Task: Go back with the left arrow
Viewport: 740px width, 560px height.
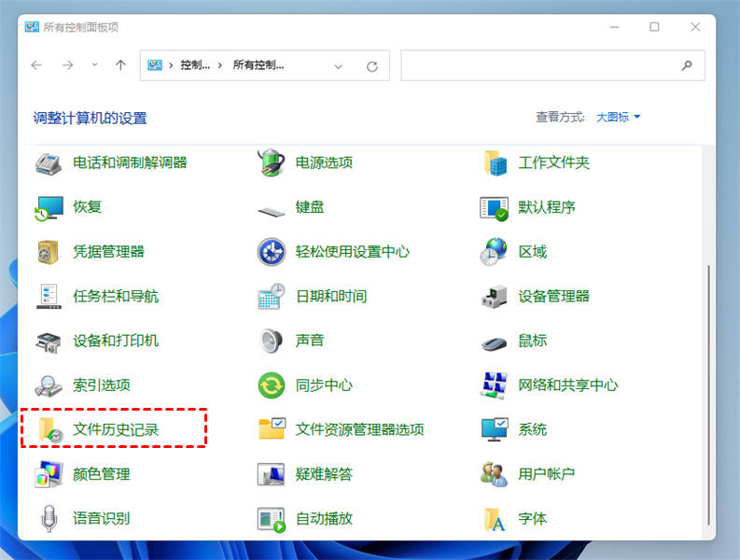Action: (36, 65)
